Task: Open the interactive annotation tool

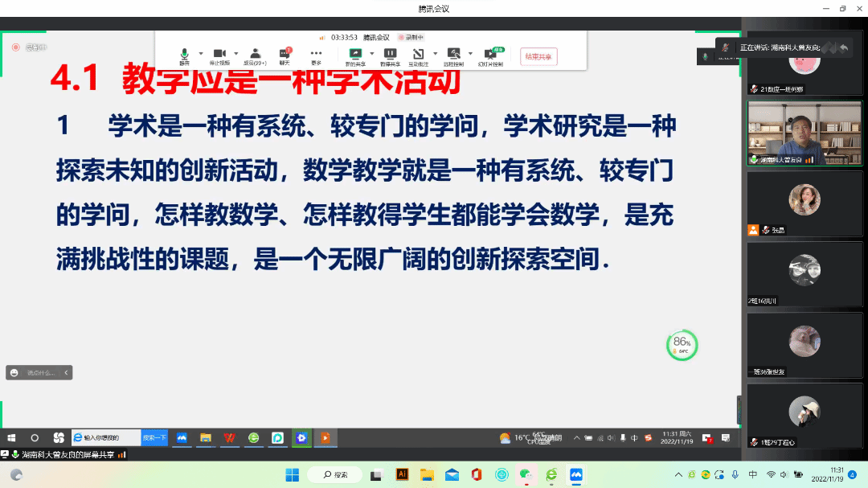Action: tap(419, 55)
